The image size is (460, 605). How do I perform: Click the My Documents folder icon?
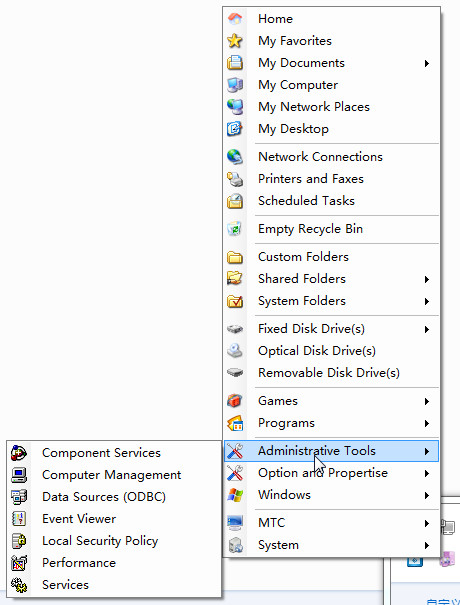[x=235, y=63]
